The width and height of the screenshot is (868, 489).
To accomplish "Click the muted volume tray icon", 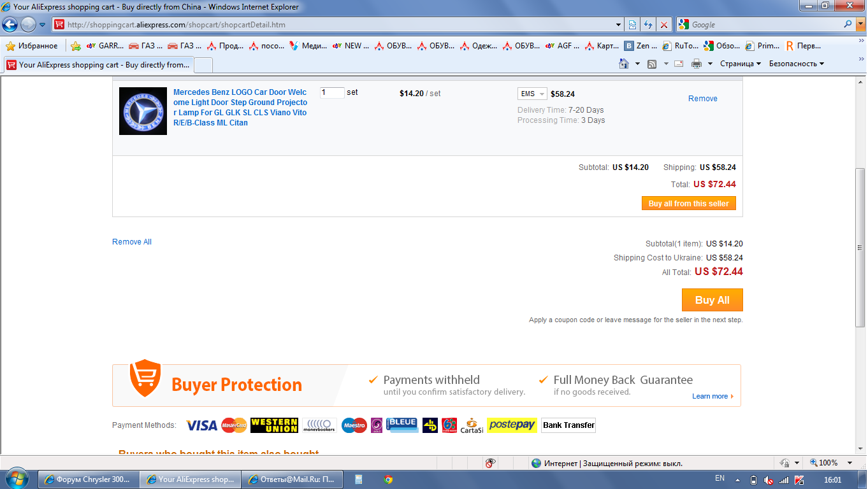I will tap(769, 479).
